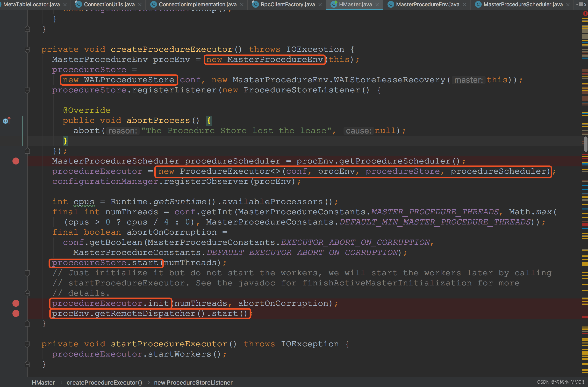The image size is (588, 387).
Task: Switch to the MasterProcedureEnv.java tab
Action: pyautogui.click(x=427, y=4)
